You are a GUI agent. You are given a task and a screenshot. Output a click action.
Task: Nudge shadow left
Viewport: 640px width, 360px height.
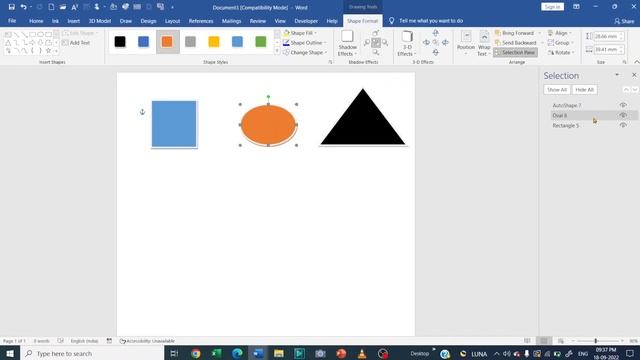tap(367, 43)
